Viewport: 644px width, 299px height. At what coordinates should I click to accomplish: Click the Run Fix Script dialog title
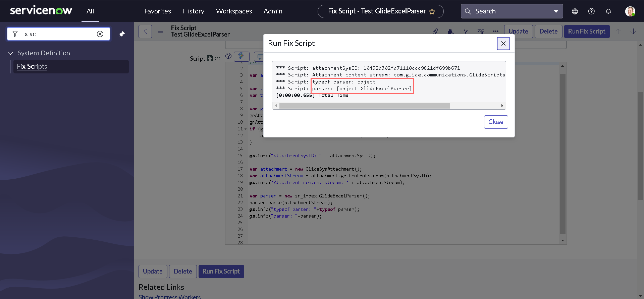tap(291, 43)
